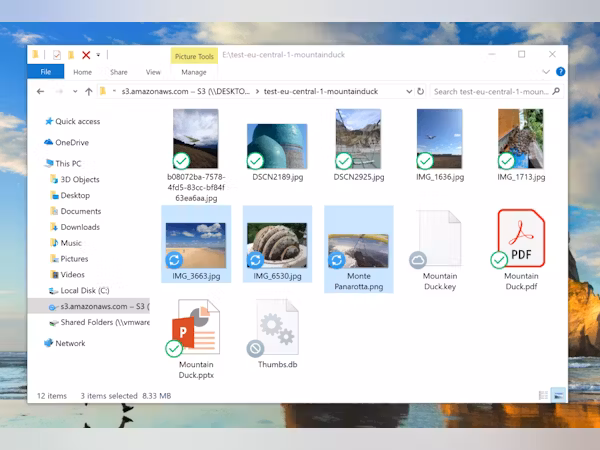Click sync badge on Monte Panarotta.png
Image resolution: width=600 pixels, height=450 pixels.
336,260
